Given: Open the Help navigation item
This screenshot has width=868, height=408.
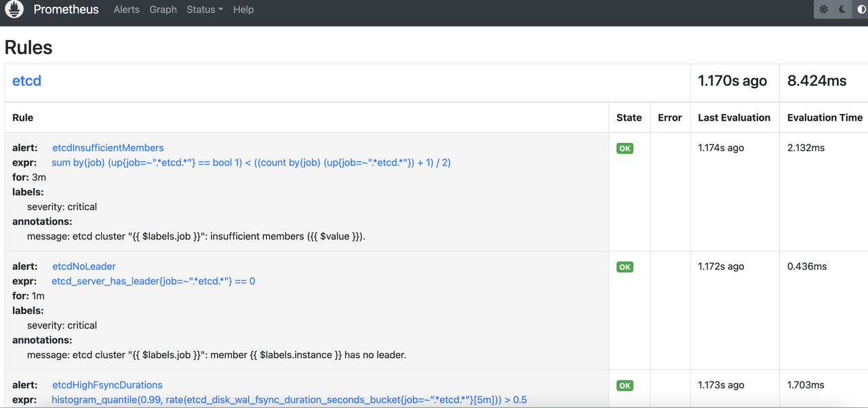Looking at the screenshot, I should 243,9.
